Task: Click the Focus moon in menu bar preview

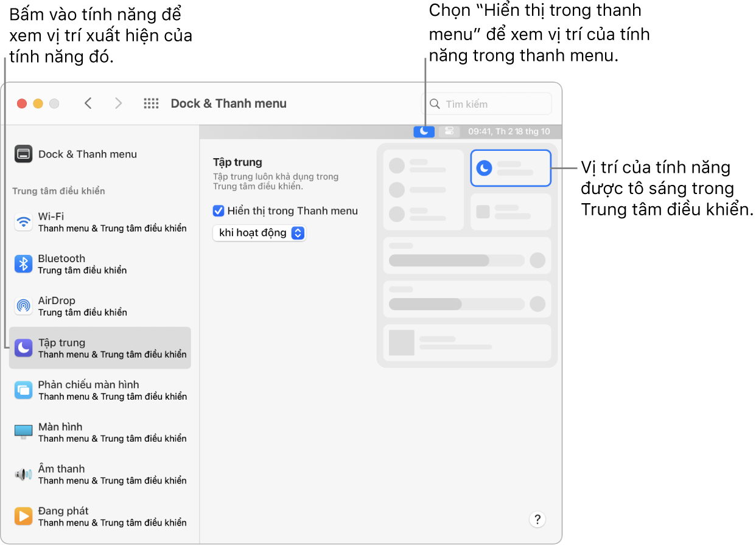Action: (x=424, y=131)
